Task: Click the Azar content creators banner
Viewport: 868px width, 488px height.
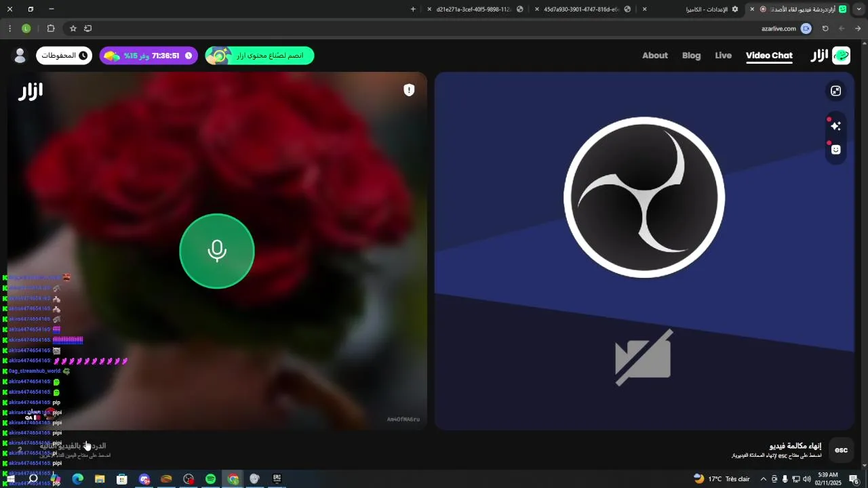Action: coord(260,56)
